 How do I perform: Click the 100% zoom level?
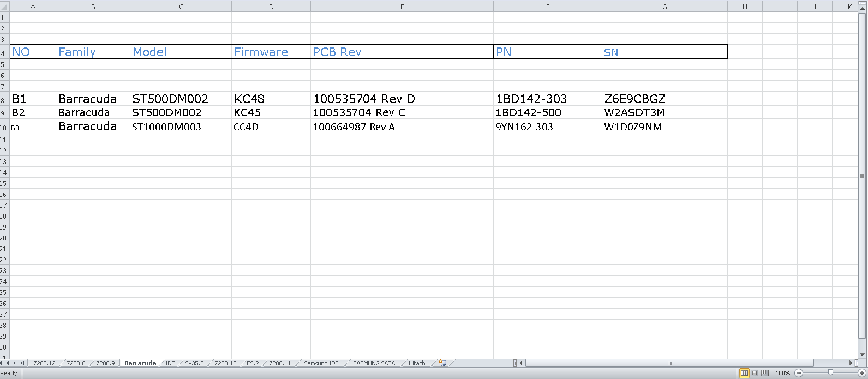pos(782,373)
